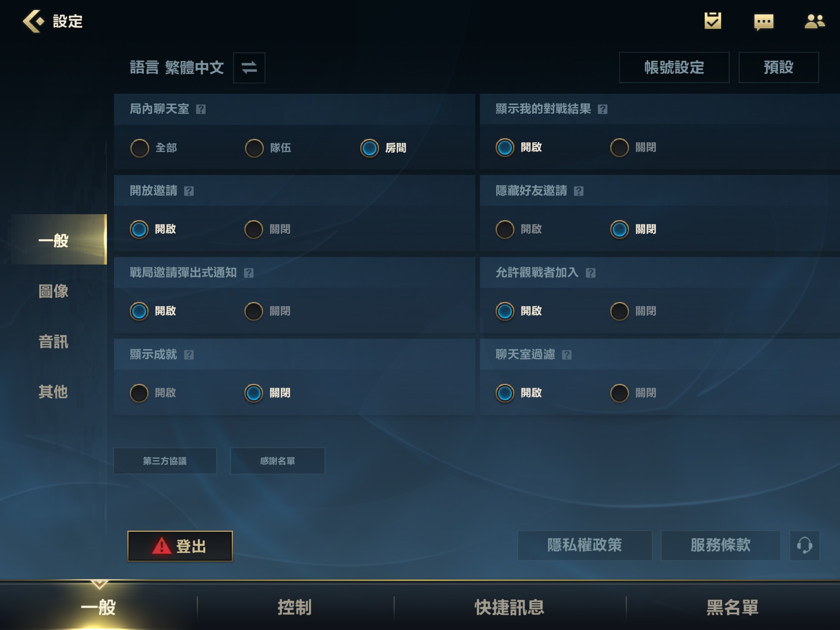This screenshot has height=630, width=840.
Task: Select 圖像 in the side menu
Action: point(53,291)
